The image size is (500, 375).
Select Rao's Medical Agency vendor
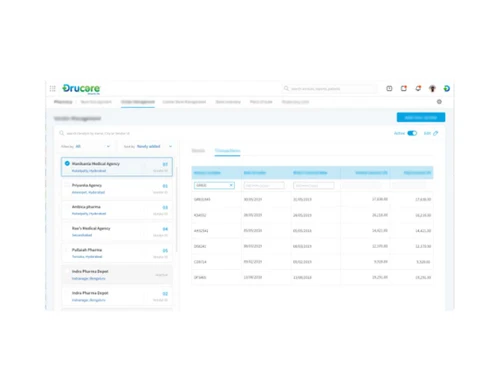(117, 232)
